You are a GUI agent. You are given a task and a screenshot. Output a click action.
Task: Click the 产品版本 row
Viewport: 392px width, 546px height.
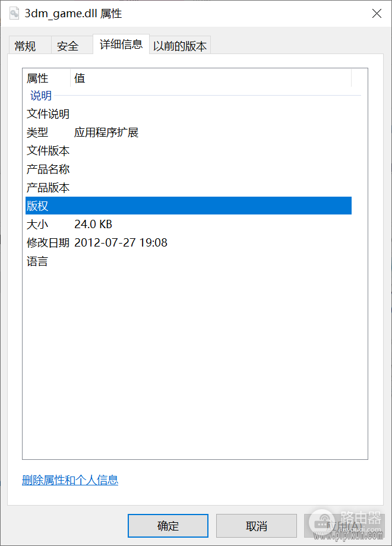pyautogui.click(x=48, y=188)
